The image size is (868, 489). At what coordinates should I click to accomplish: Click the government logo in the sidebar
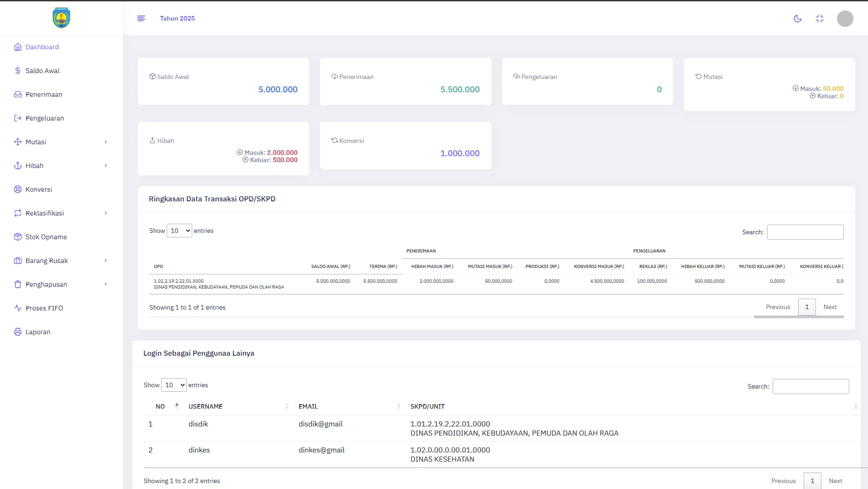(x=61, y=18)
